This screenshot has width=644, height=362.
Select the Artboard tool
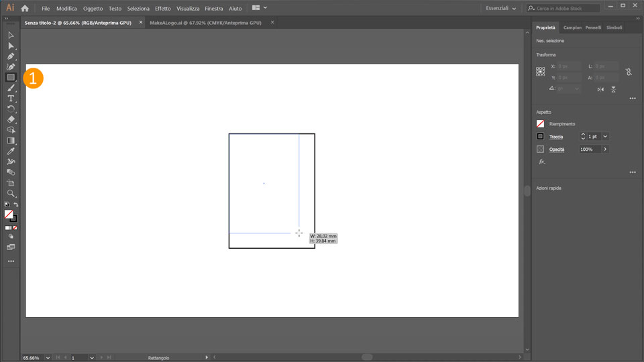click(11, 183)
